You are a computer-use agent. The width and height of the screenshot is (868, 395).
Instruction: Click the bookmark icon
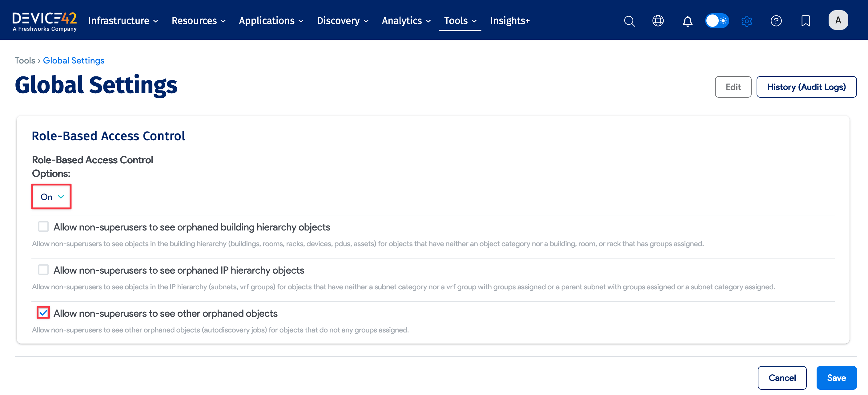coord(805,21)
